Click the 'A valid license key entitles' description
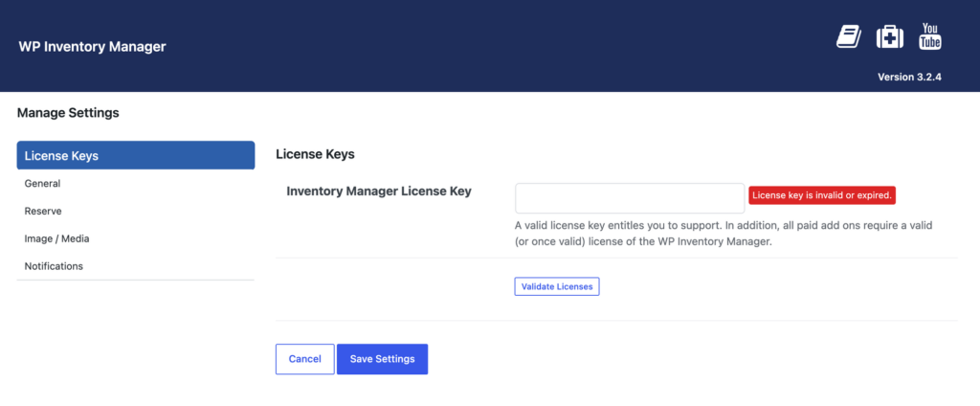This screenshot has width=980, height=406. coord(724,234)
